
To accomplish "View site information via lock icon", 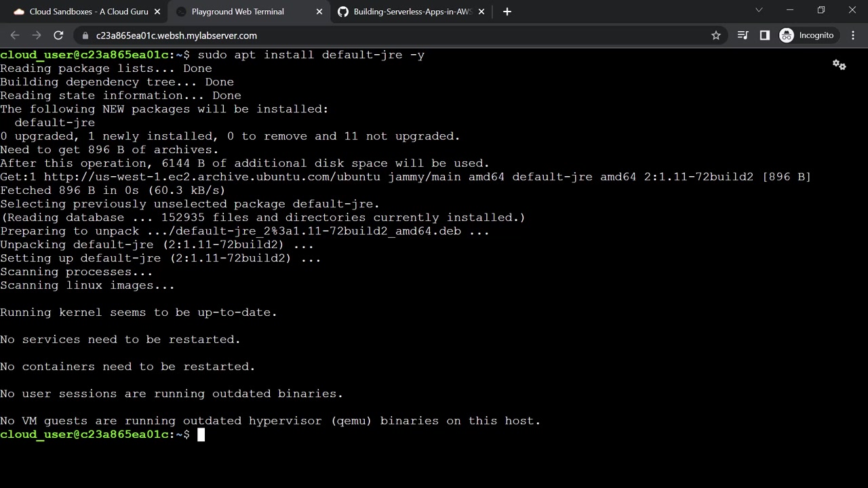I will click(x=85, y=35).
